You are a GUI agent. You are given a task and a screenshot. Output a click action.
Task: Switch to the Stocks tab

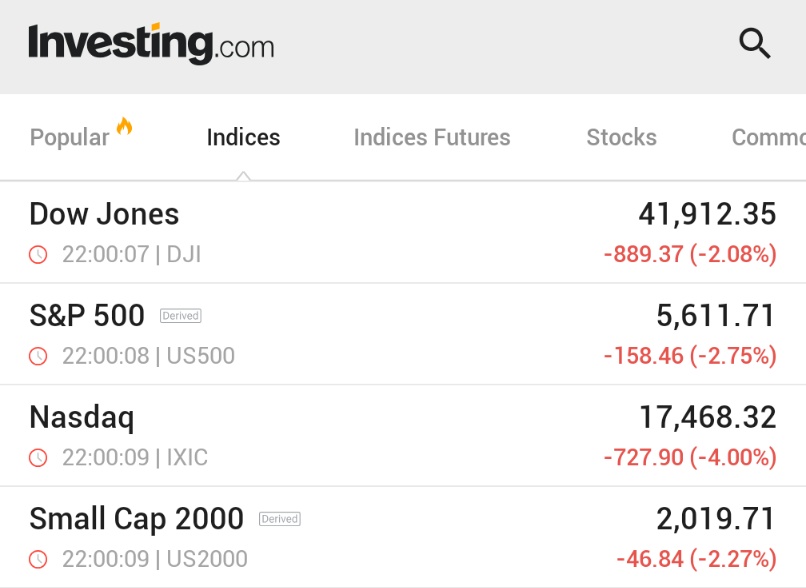pos(621,137)
